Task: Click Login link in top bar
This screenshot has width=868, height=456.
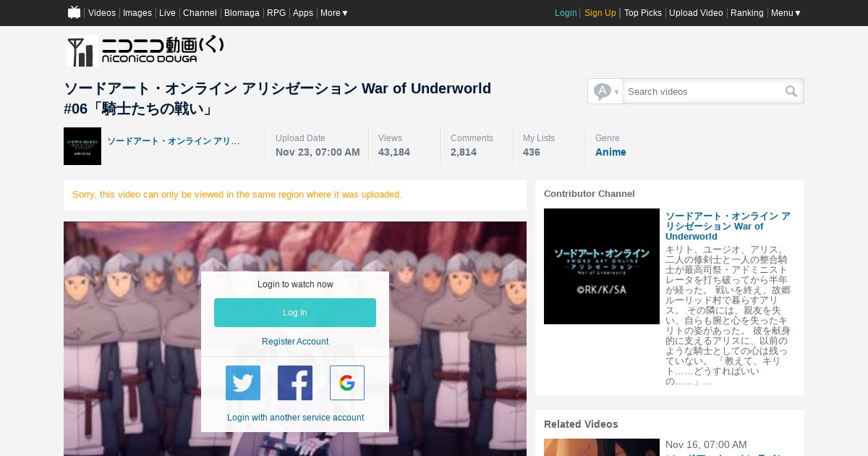Action: (x=566, y=13)
